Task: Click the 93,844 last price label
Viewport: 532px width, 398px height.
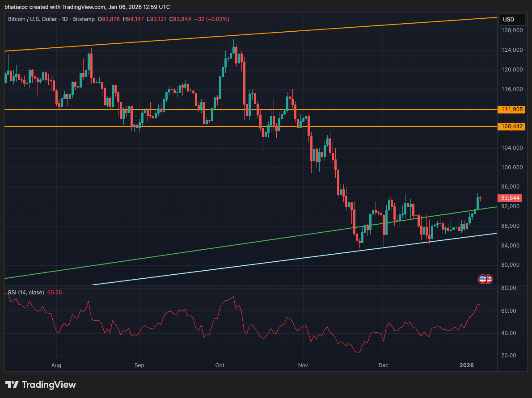Action: click(510, 197)
